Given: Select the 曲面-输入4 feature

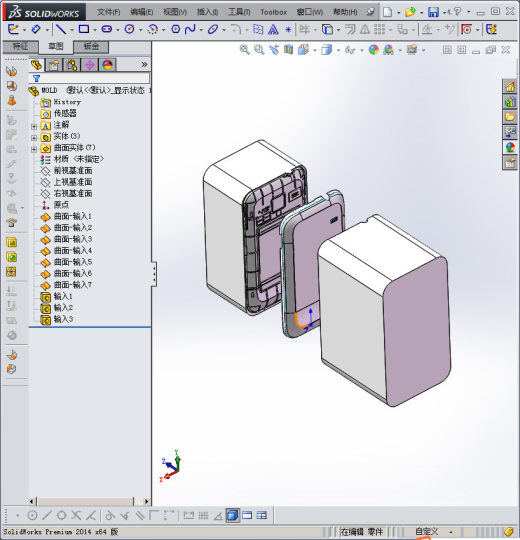Looking at the screenshot, I should click(x=66, y=251).
